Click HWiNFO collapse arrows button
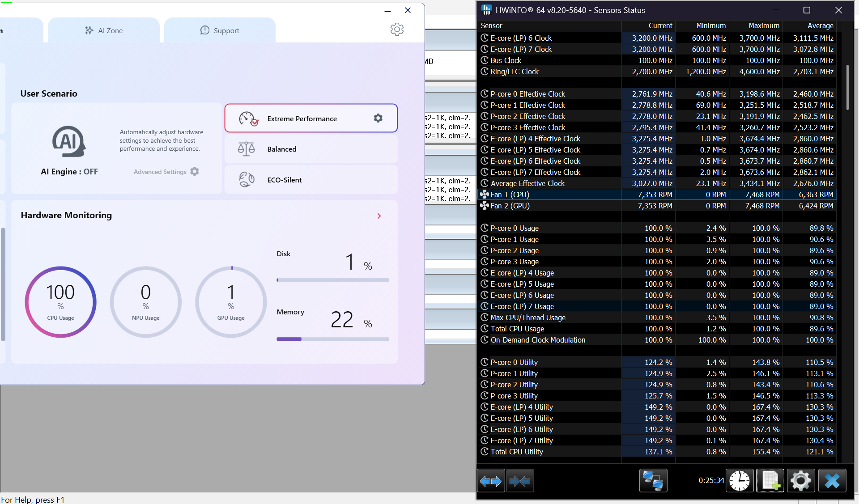This screenshot has width=859, height=504. 519,481
